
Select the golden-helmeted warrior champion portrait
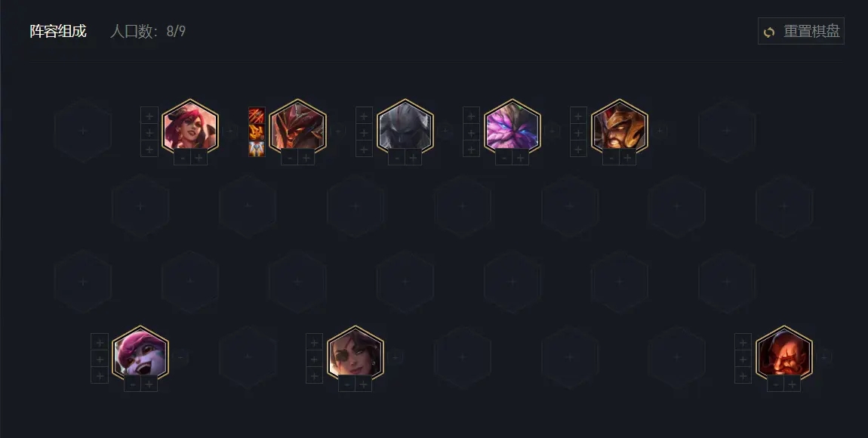[619, 127]
